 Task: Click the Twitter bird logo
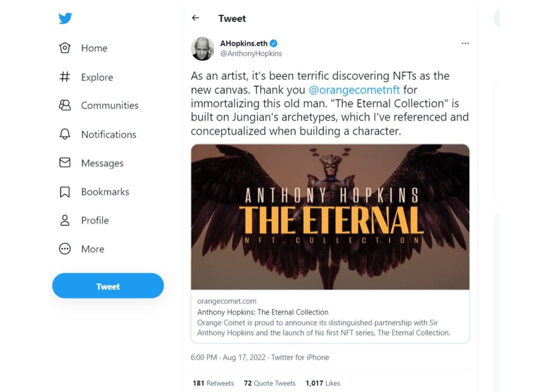(65, 18)
